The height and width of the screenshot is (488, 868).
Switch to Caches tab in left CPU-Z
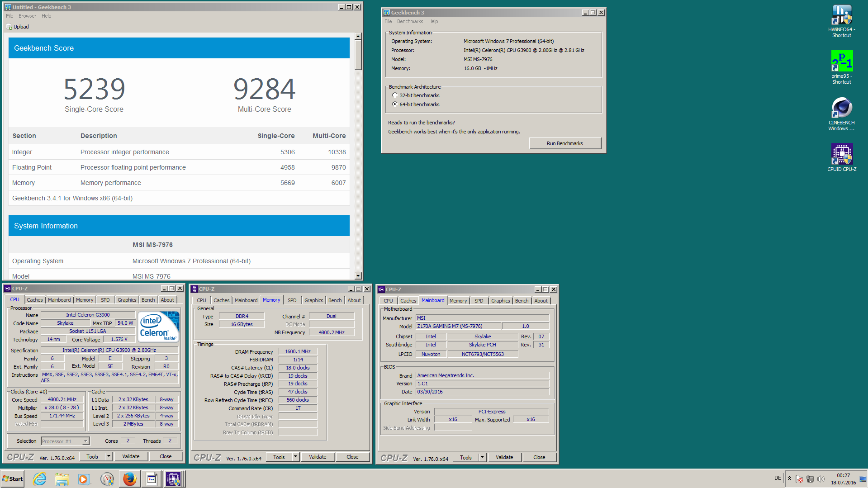35,300
